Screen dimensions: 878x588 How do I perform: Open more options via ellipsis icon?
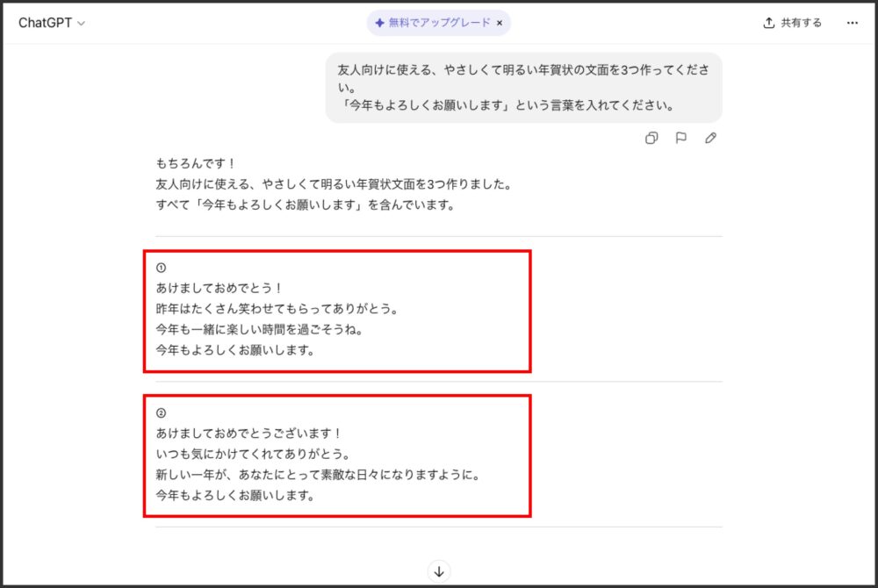[853, 23]
